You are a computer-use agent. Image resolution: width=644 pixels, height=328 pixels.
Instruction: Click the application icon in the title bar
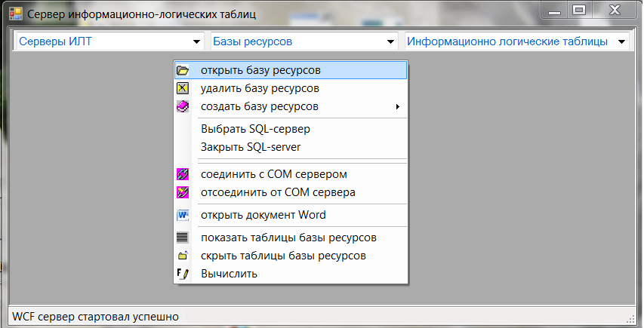[x=16, y=14]
